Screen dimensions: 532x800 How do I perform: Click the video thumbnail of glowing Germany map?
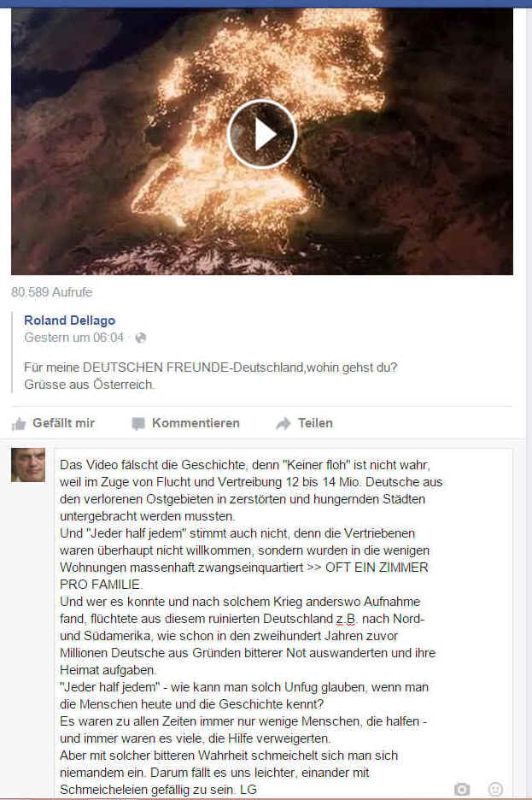262,141
